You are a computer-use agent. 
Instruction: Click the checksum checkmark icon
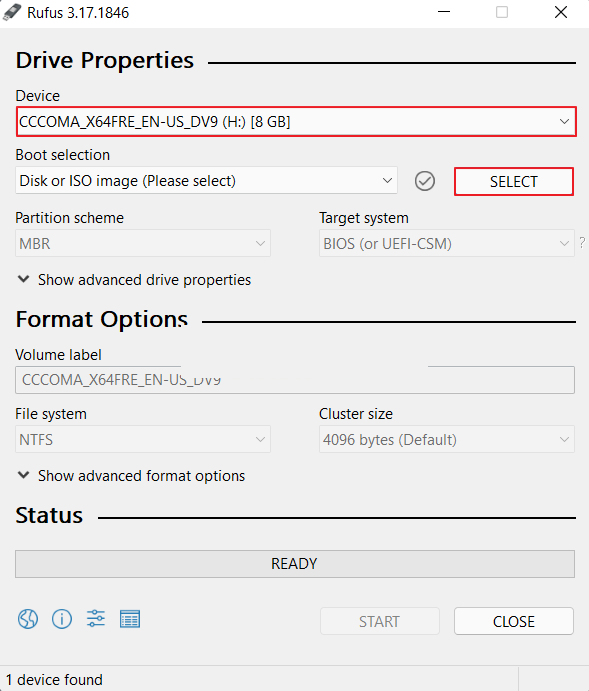coord(425,181)
